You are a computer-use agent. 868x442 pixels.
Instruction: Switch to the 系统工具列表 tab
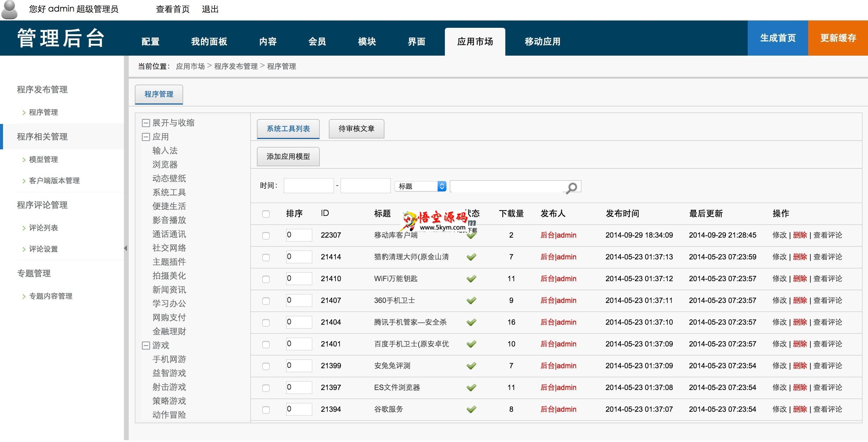(288, 129)
